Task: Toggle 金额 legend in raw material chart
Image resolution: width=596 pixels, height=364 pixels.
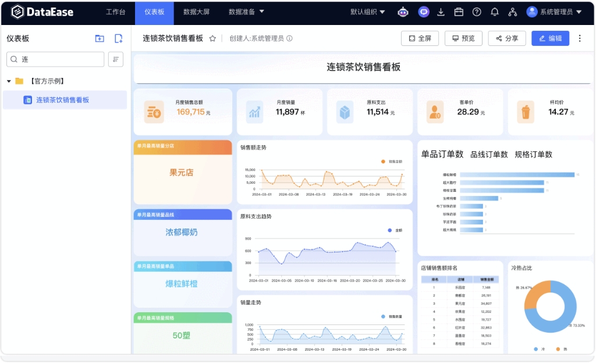Action: (x=395, y=230)
